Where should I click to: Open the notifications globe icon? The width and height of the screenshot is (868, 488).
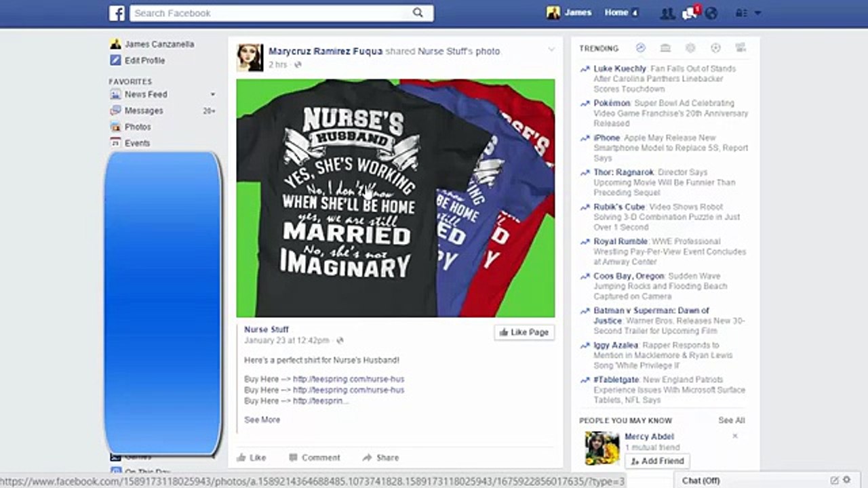[x=711, y=13]
